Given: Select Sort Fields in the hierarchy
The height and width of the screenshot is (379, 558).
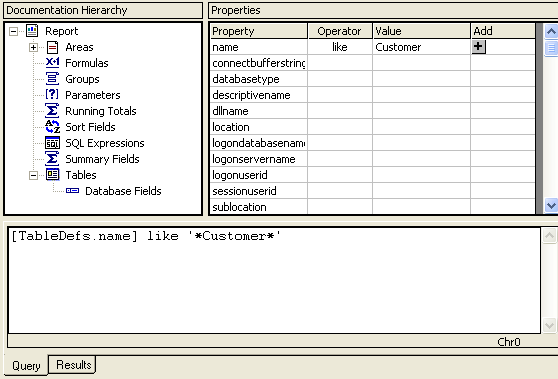Looking at the screenshot, I should pos(90,127).
